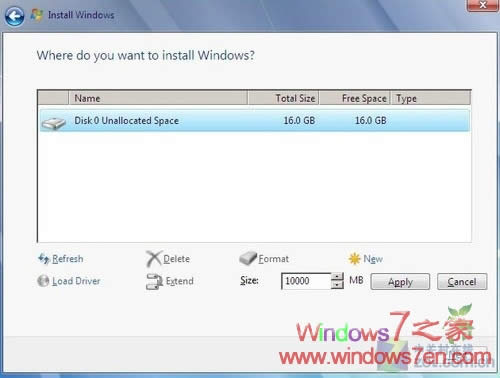Click the Extend partition icon
This screenshot has width=500, height=378.
click(x=154, y=281)
